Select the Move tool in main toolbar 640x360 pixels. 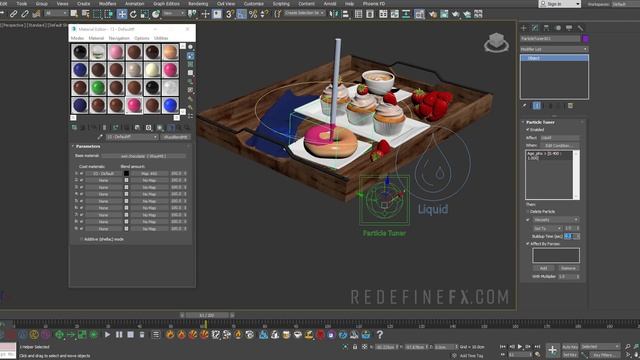(x=122, y=14)
